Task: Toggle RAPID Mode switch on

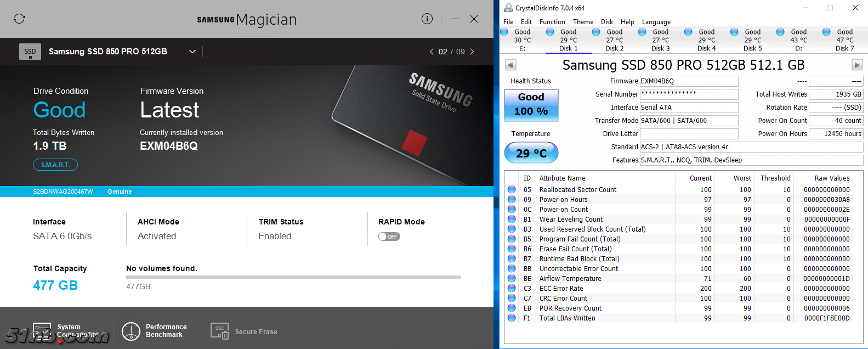Action: pyautogui.click(x=389, y=237)
